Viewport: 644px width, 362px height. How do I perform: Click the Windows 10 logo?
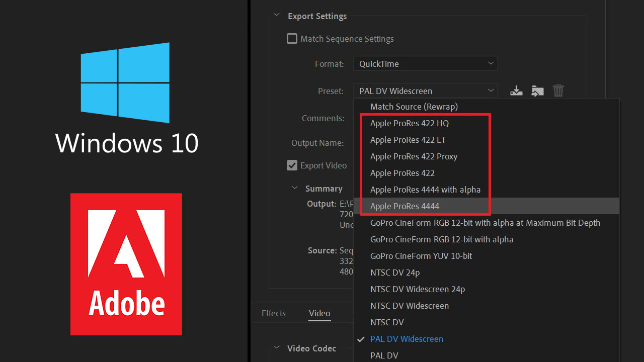(x=125, y=83)
